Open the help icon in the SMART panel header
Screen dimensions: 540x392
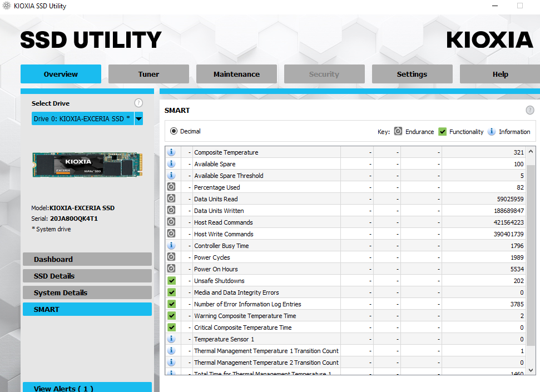[x=530, y=110]
